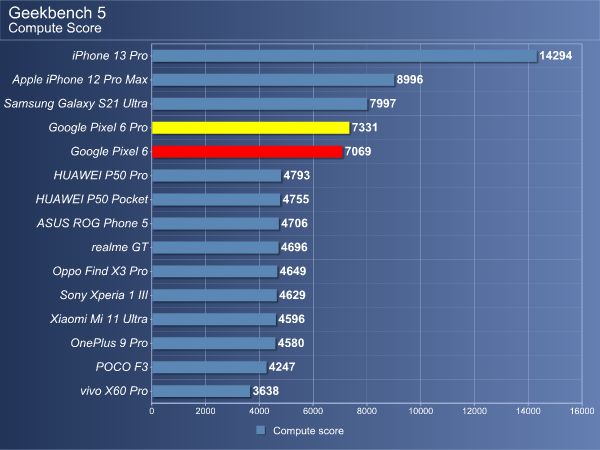Select the POCO F3 label
The height and width of the screenshot is (450, 600).
(x=122, y=367)
